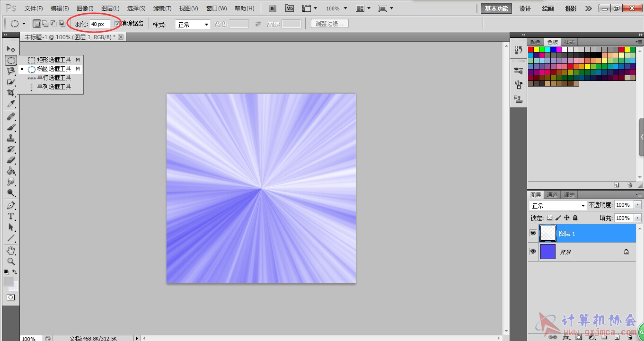Enable lock image pixels brush icon

(558, 218)
